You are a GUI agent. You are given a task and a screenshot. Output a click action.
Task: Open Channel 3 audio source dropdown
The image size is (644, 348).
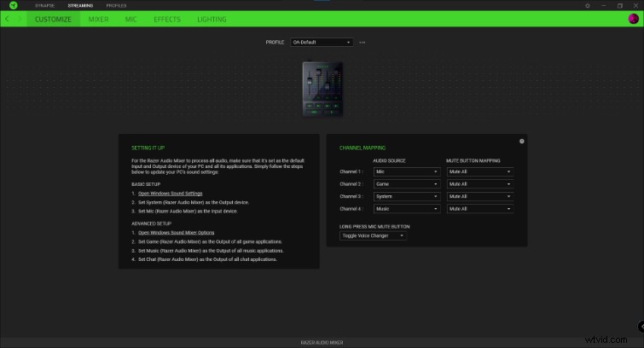(x=407, y=196)
